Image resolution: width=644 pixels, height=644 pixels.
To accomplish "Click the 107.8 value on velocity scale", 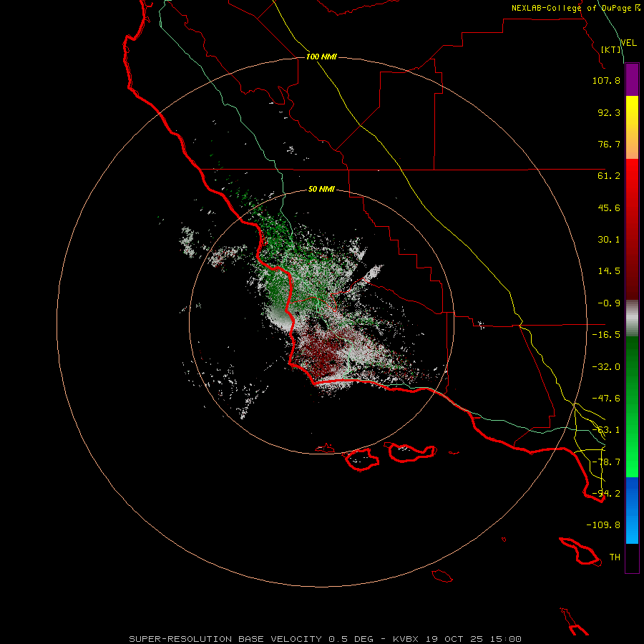I will [x=606, y=80].
